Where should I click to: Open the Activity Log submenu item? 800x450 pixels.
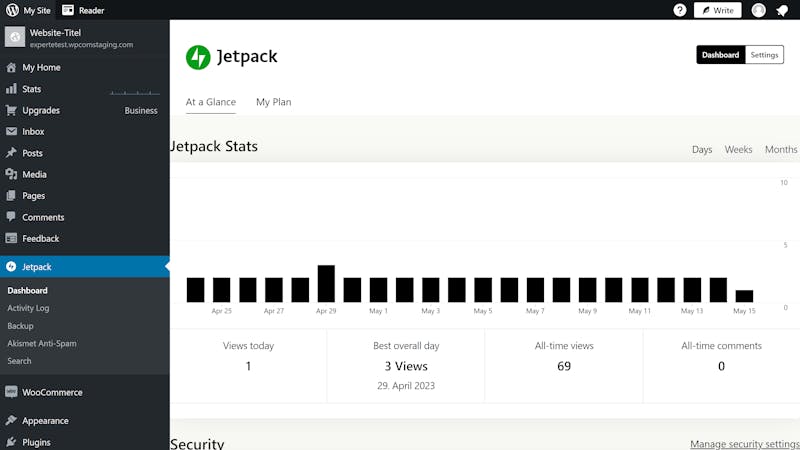coord(28,308)
